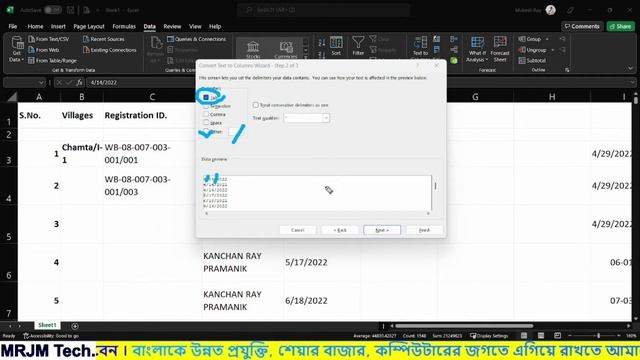Enable Treat consecutive delimiters as one
The width and height of the screenshot is (640, 360).
(256, 105)
